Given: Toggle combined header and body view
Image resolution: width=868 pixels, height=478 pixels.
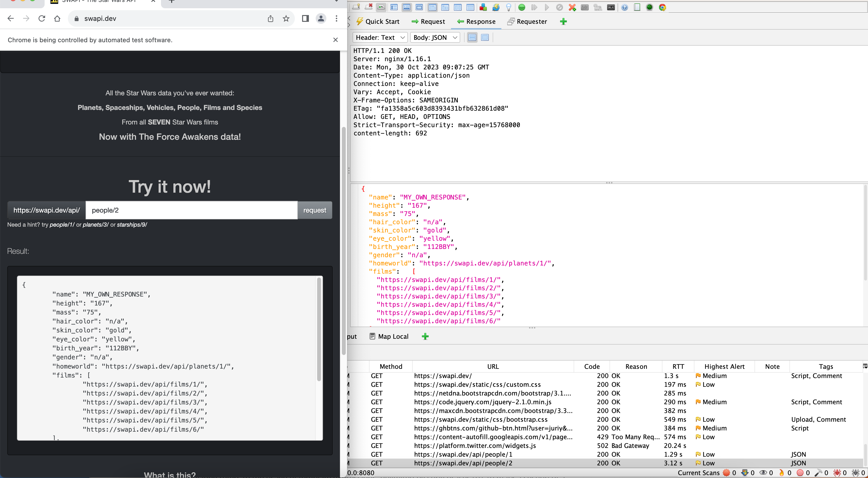Looking at the screenshot, I should (x=485, y=37).
